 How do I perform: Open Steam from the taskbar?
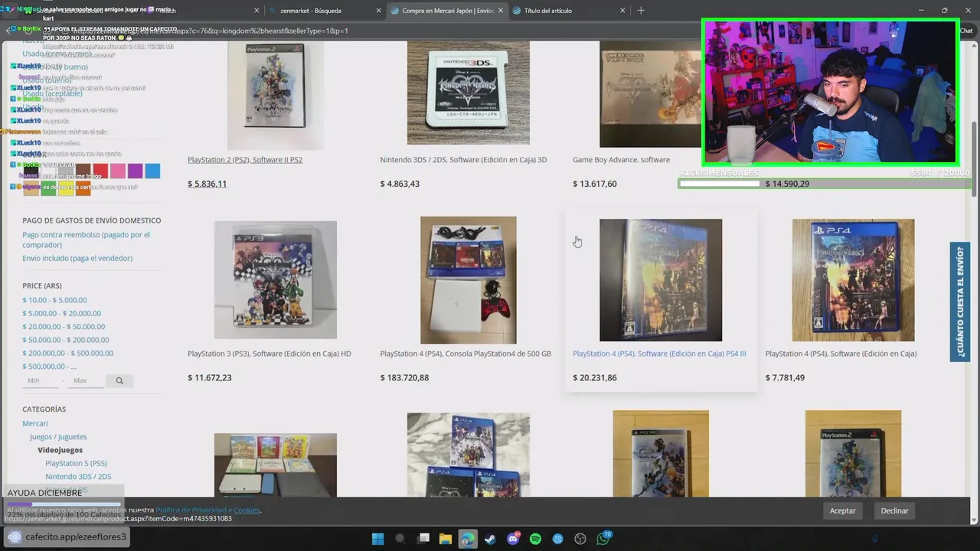pos(491,539)
